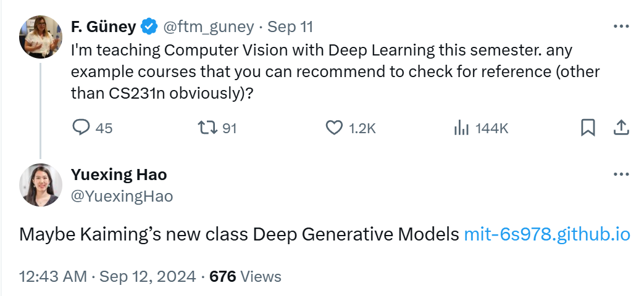644x296 pixels.
Task: Click the F. Güney display name
Action: (x=104, y=27)
